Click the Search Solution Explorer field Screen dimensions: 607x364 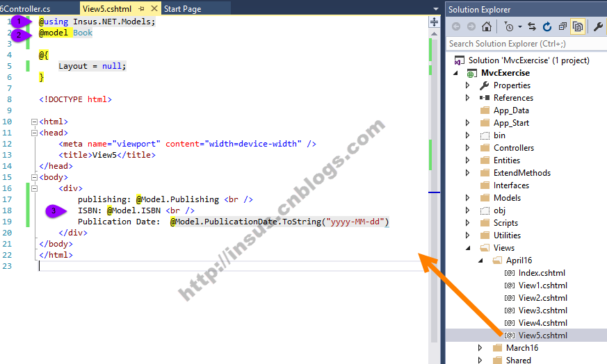click(x=526, y=44)
